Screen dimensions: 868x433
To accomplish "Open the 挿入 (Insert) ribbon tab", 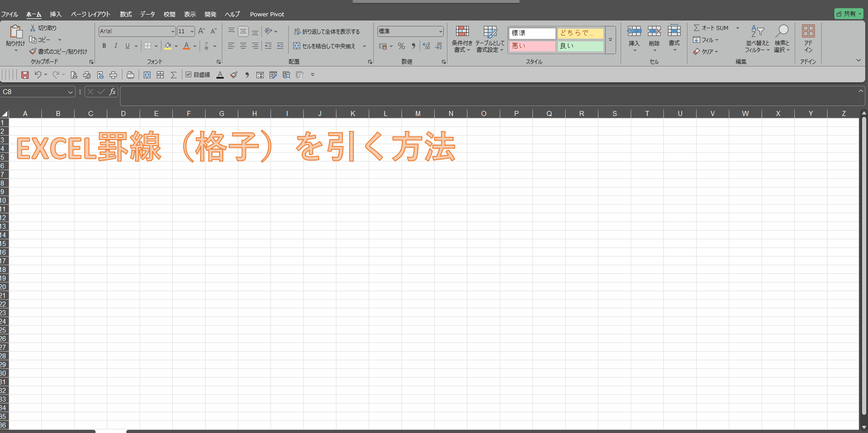I will pyautogui.click(x=55, y=14).
